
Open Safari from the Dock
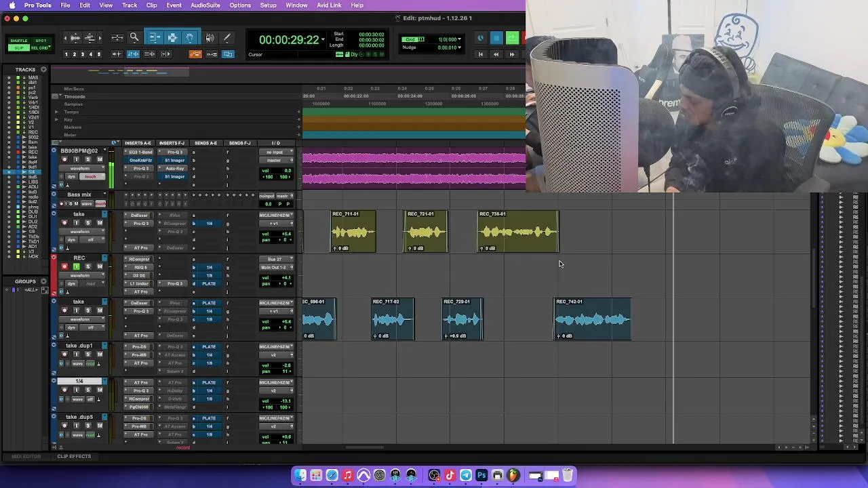tap(332, 475)
